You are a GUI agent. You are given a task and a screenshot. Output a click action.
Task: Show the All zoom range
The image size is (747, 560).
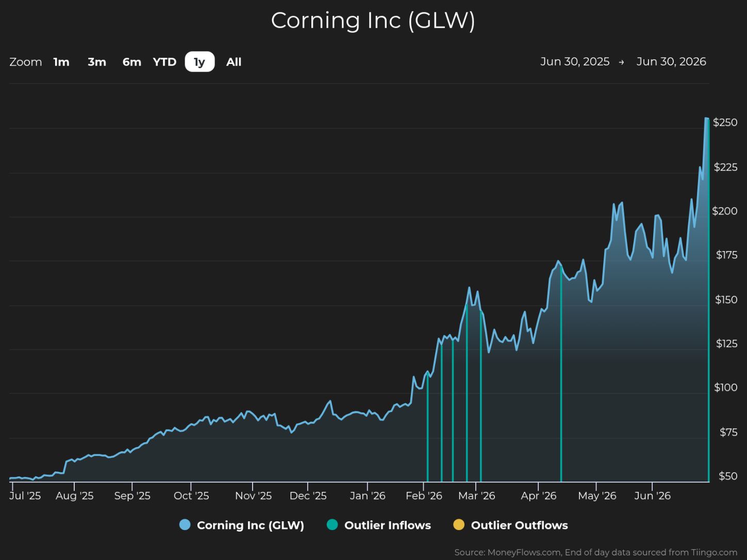coord(234,62)
